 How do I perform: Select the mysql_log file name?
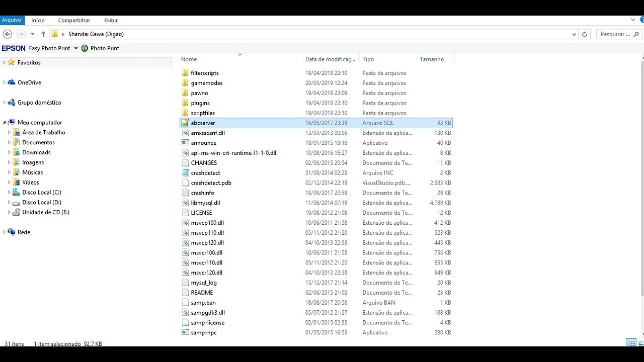tap(204, 283)
